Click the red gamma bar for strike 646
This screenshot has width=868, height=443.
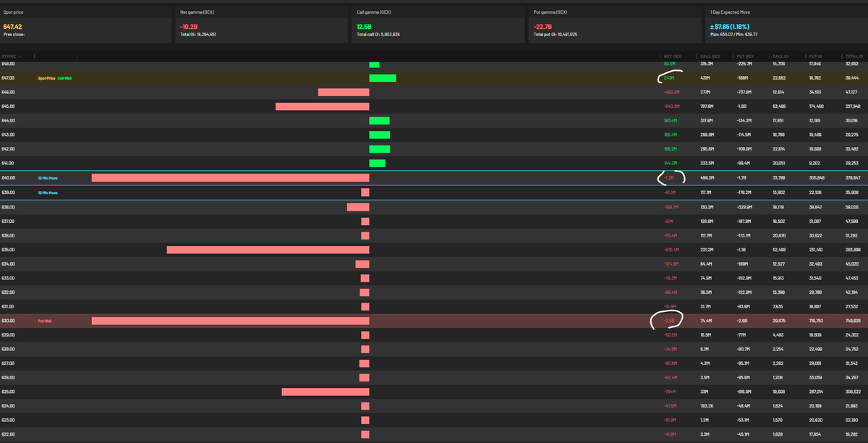click(x=344, y=92)
